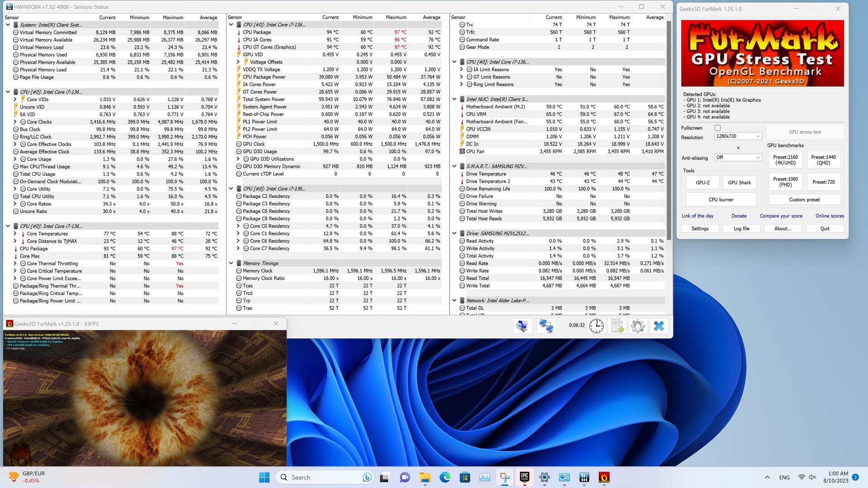Click the taskbar Search field
868x488 pixels.
[325, 477]
